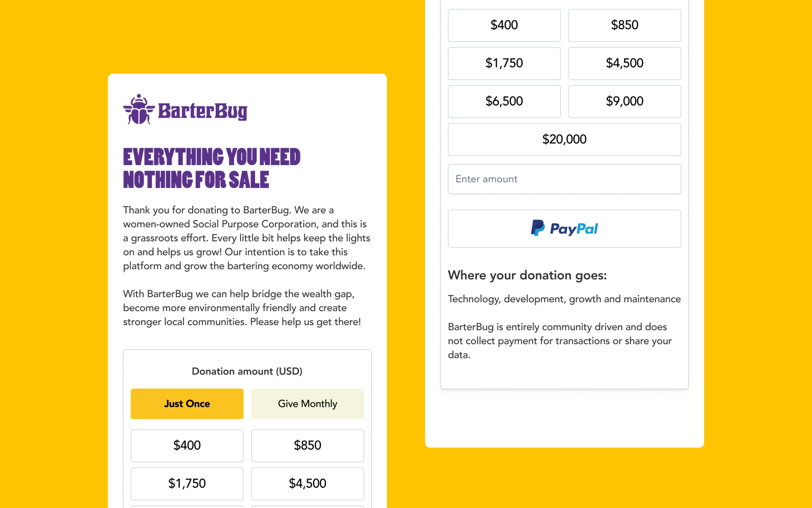The width and height of the screenshot is (812, 508).
Task: Select $850 in the right panel
Action: [625, 25]
